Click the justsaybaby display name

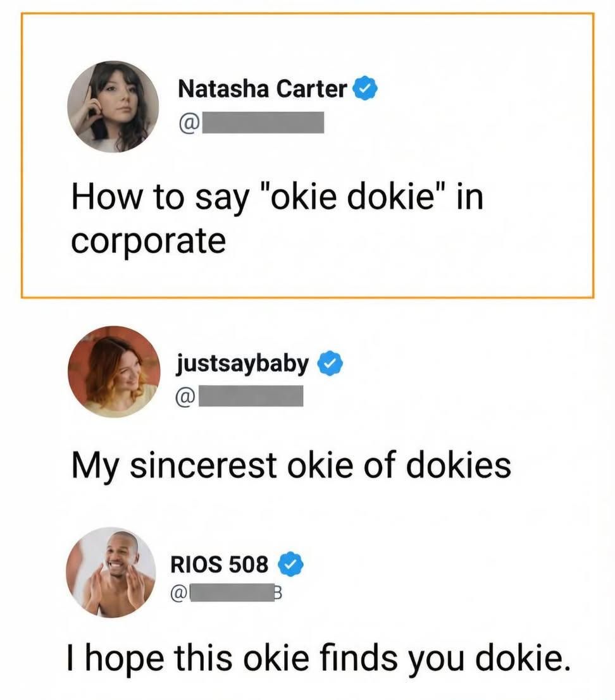coord(243,364)
